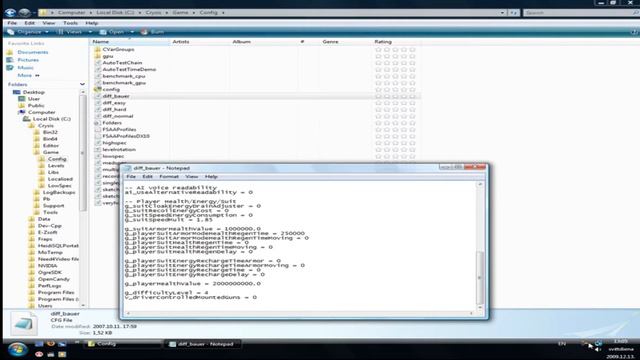
Task: Click the Game breadcrumb in the address bar
Action: 180,13
